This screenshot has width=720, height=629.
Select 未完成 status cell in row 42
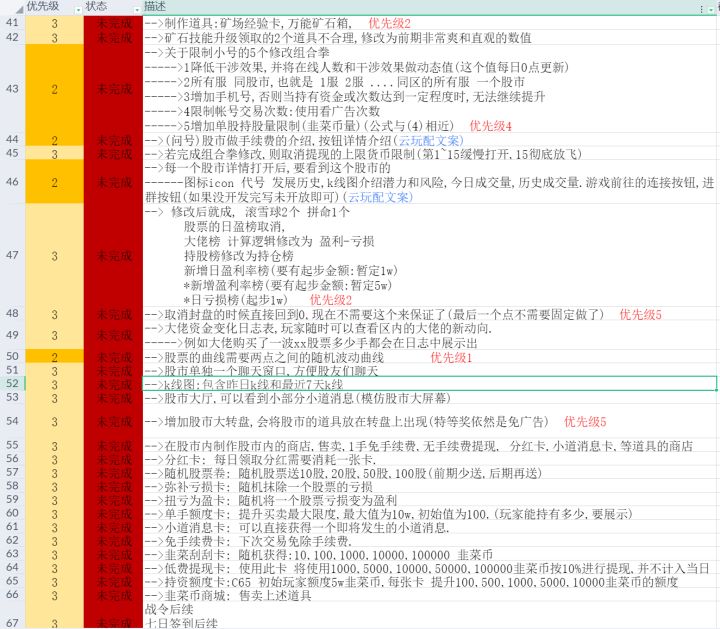tap(113, 37)
